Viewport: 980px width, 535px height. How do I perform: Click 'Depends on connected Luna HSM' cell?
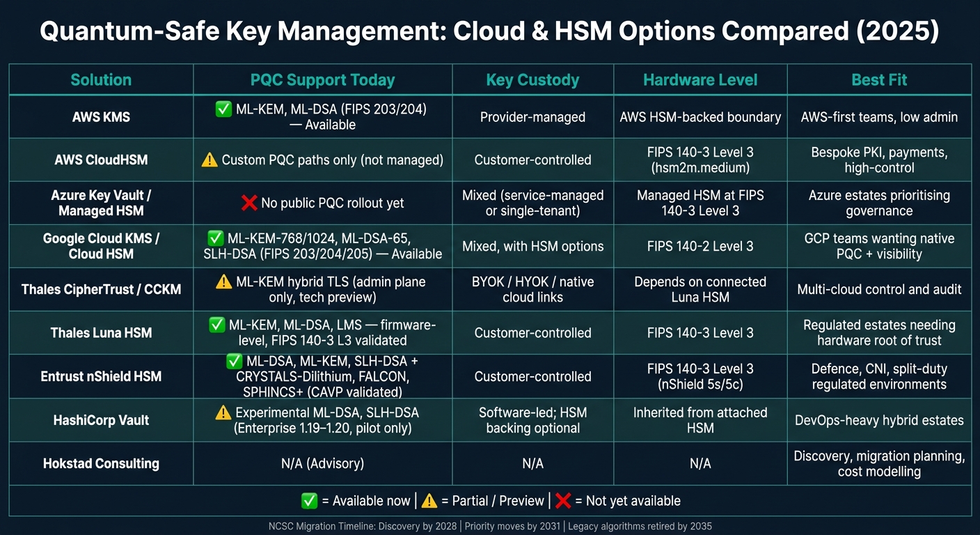pos(700,289)
